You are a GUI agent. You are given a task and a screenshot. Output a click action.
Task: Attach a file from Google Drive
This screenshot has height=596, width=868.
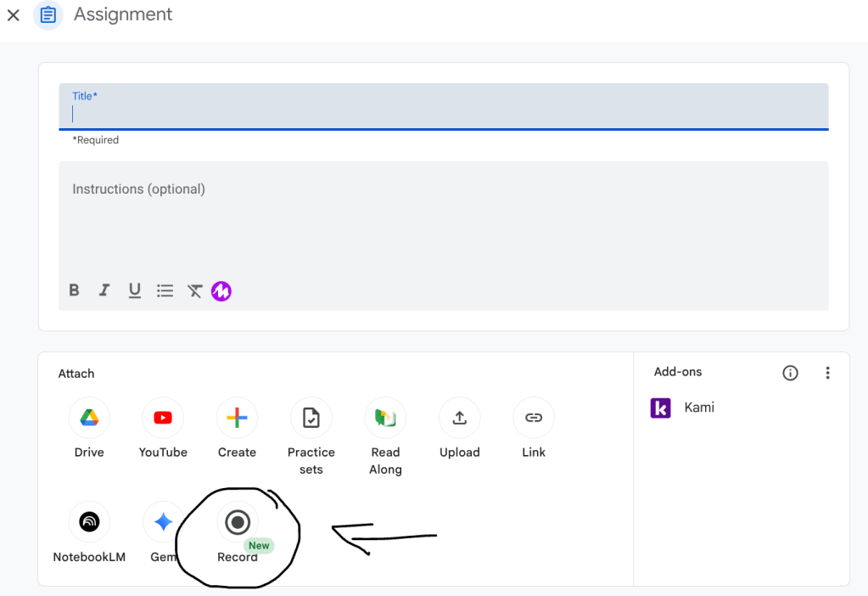(x=89, y=418)
